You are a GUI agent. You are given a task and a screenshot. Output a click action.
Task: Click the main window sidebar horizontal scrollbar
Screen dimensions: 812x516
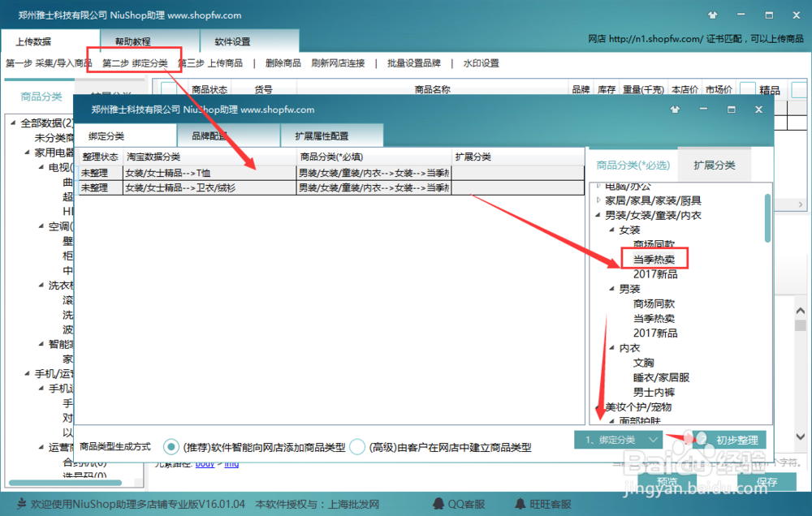(x=65, y=483)
